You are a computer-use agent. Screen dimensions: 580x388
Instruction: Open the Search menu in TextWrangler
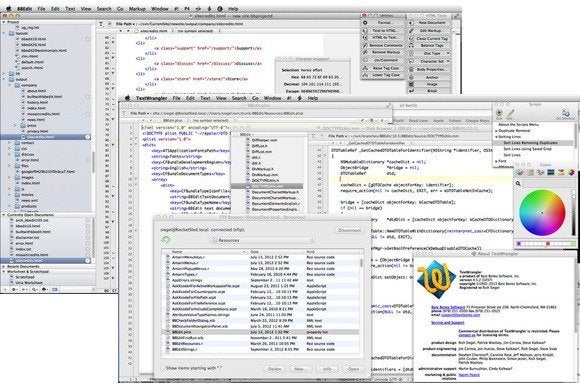(x=239, y=98)
